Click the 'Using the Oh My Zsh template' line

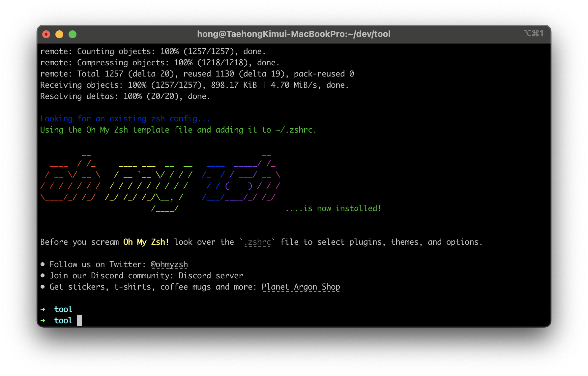[x=178, y=130]
